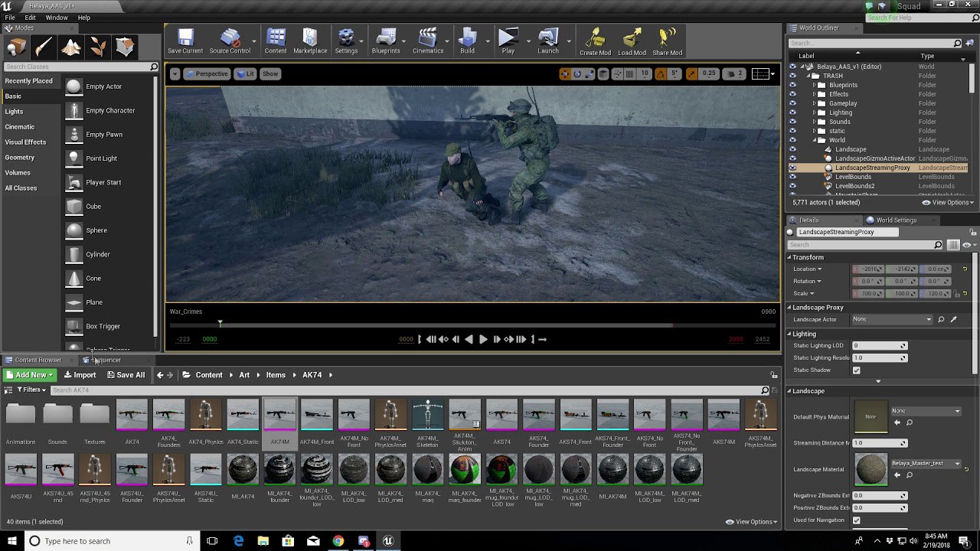Expand the Gameplay folder in World Outliner
Image resolution: width=980 pixels, height=551 pixels.
[x=814, y=103]
